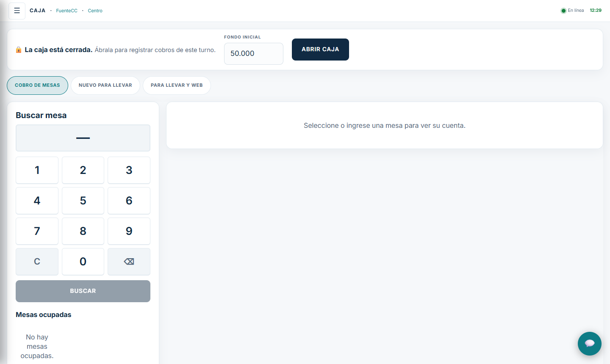
Task: Tap digit 0 on the keypad
Action: (x=83, y=262)
